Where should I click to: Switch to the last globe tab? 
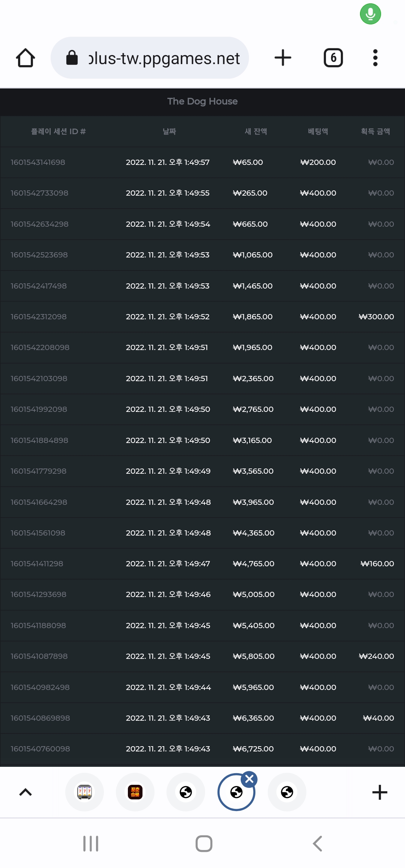pos(287,792)
